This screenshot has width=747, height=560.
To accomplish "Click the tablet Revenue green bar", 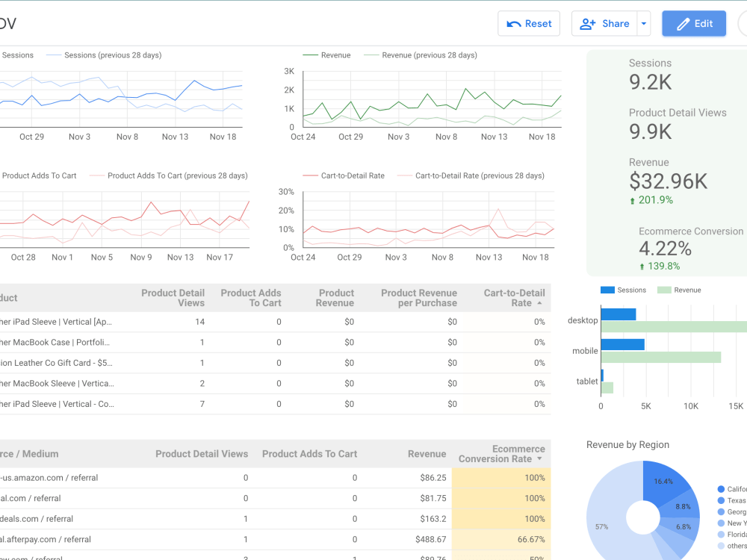I will pos(607,388).
